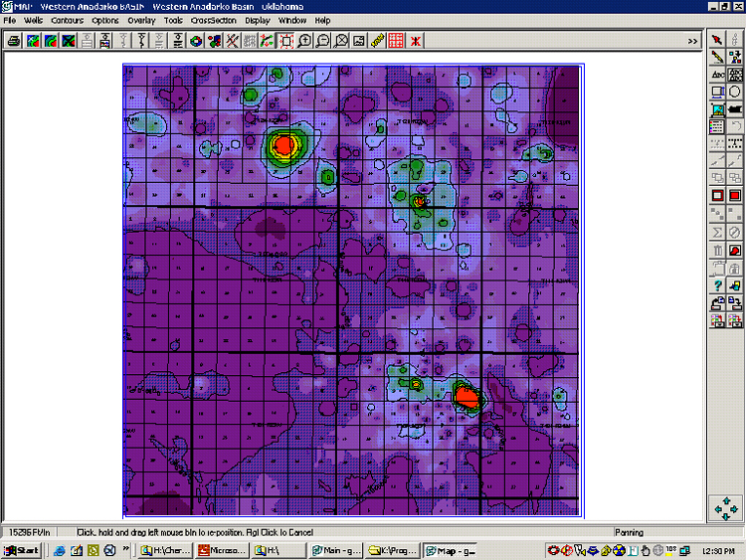
Task: Click the four-arrow pan control
Action: (726, 508)
